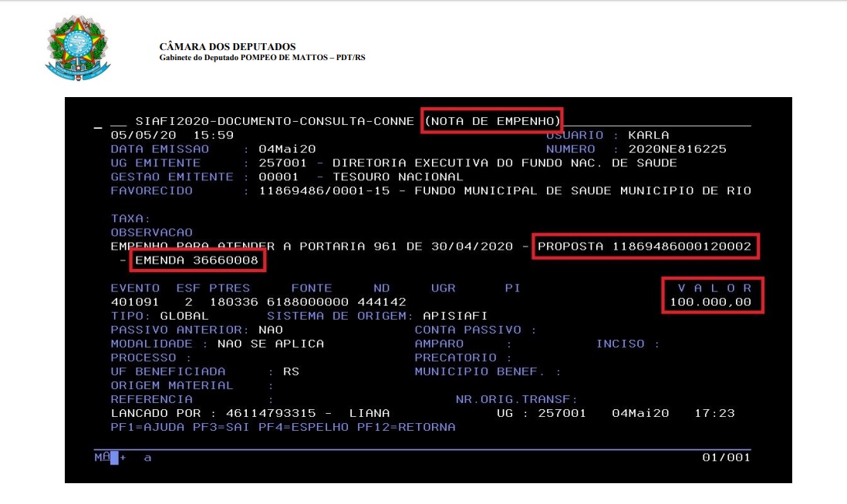The image size is (847, 504).
Task: Click PROPOSTA 11869486000120002 text
Action: coord(644,247)
